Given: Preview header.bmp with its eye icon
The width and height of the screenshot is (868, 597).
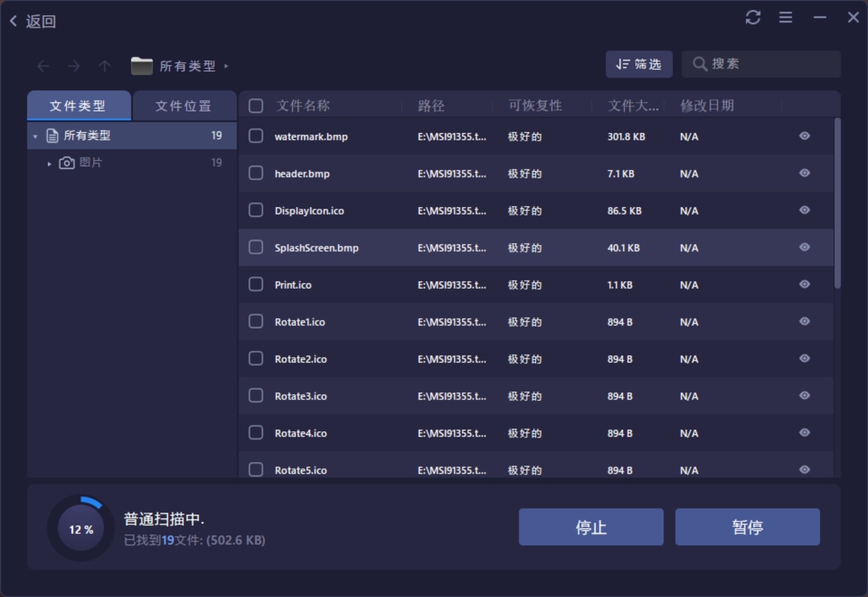Looking at the screenshot, I should pos(804,173).
